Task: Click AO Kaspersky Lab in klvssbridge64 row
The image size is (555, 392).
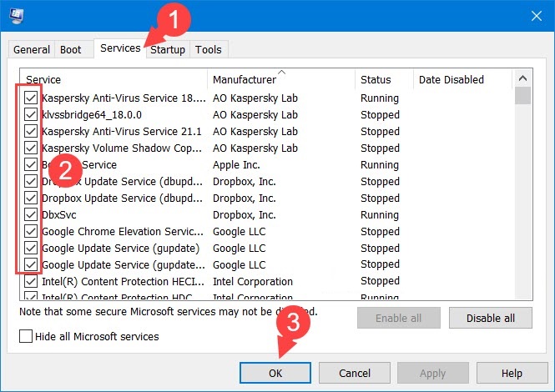Action: coord(255,115)
